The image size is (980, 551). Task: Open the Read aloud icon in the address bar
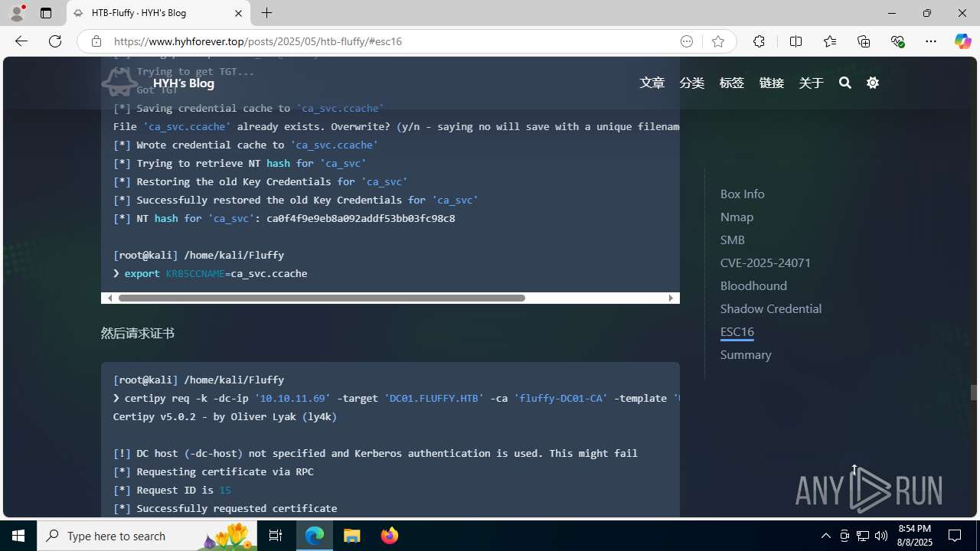click(687, 41)
